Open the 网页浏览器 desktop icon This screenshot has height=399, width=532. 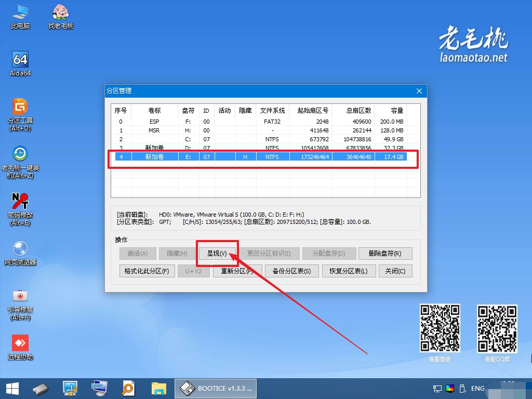click(x=20, y=253)
